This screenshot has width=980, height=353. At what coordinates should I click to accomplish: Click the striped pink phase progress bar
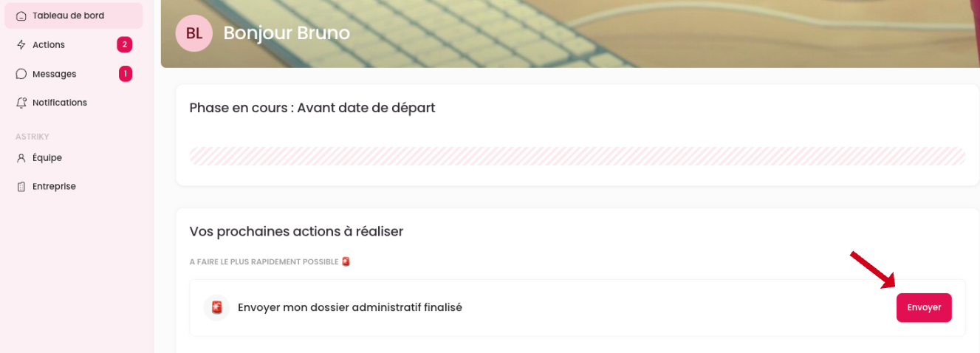[x=577, y=156]
